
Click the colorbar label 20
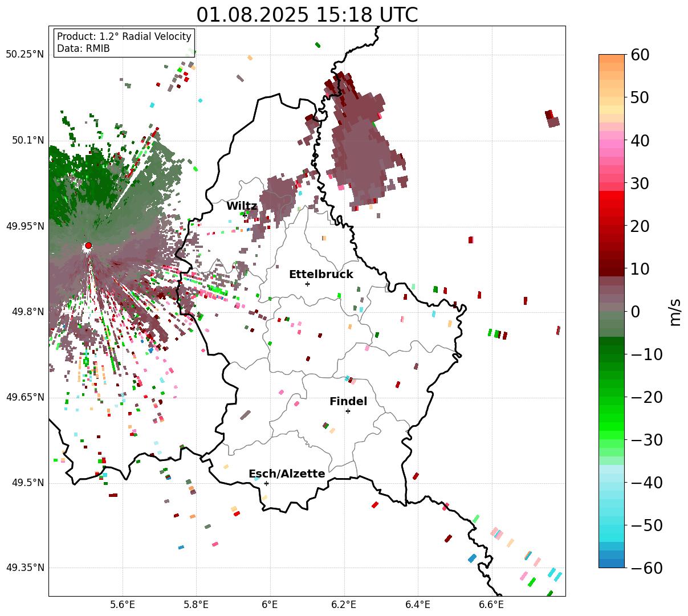point(640,226)
